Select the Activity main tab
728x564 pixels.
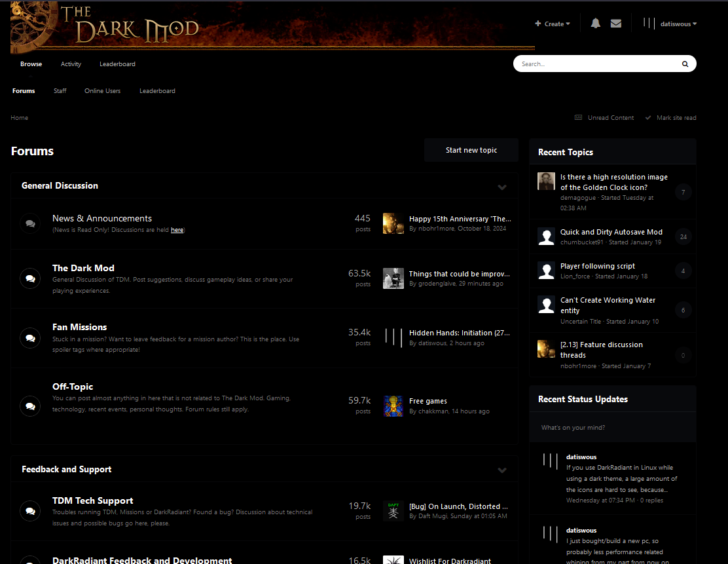pyautogui.click(x=71, y=64)
